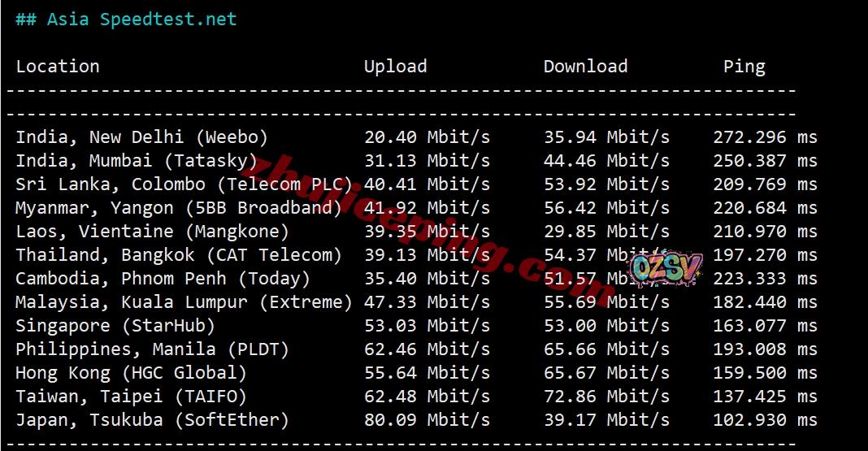868x451 pixels.
Task: Click the Location column header
Action: (58, 67)
